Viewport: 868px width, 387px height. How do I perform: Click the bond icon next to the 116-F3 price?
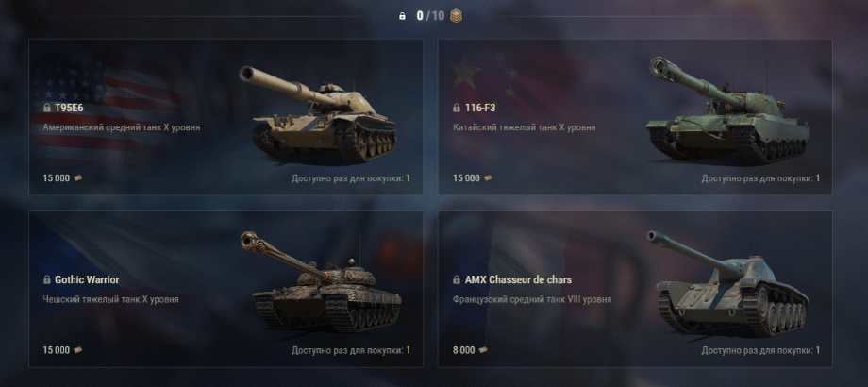coord(488,178)
